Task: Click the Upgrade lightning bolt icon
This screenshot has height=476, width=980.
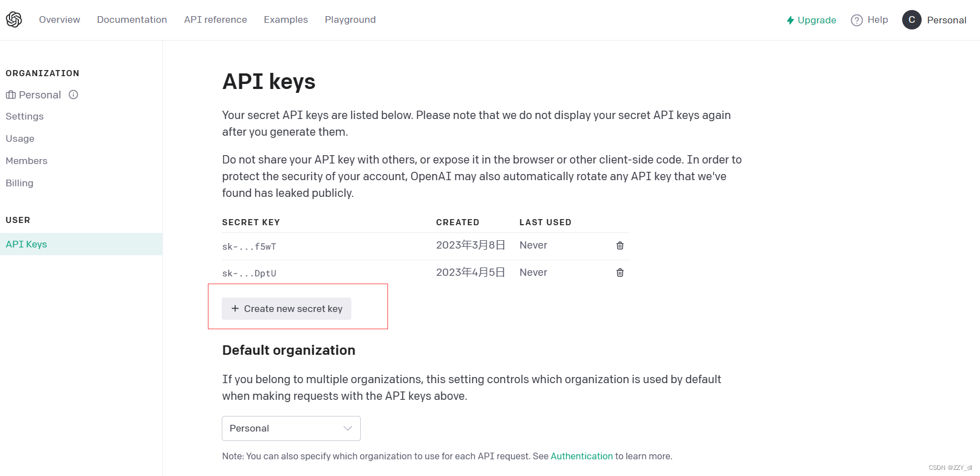Action: tap(790, 20)
